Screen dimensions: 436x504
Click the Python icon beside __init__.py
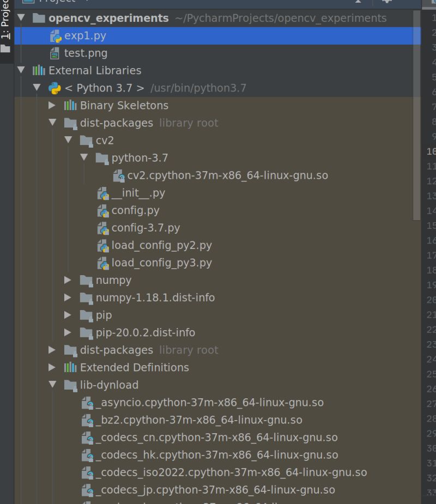click(x=103, y=193)
